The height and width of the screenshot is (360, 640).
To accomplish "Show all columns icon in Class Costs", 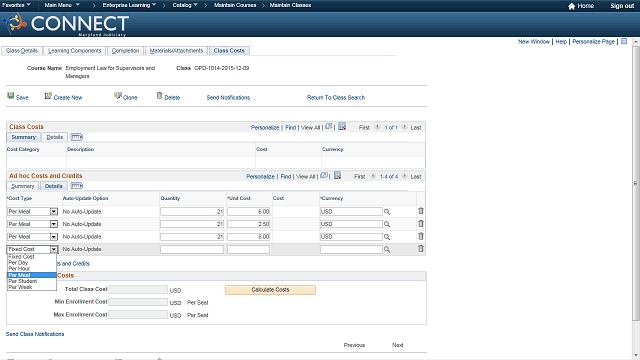I will [76, 137].
